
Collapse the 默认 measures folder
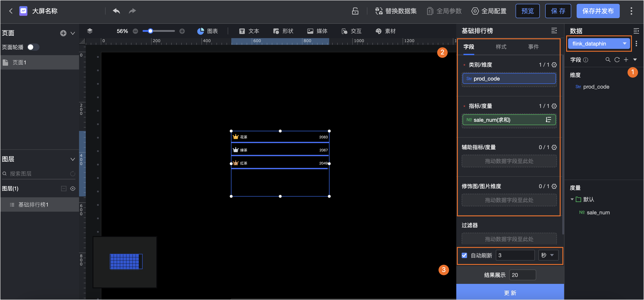573,199
